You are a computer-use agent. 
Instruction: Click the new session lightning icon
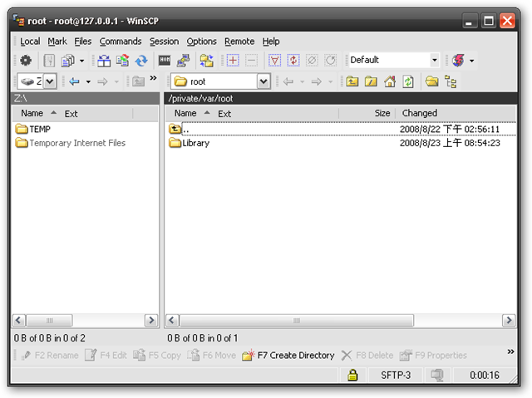458,61
